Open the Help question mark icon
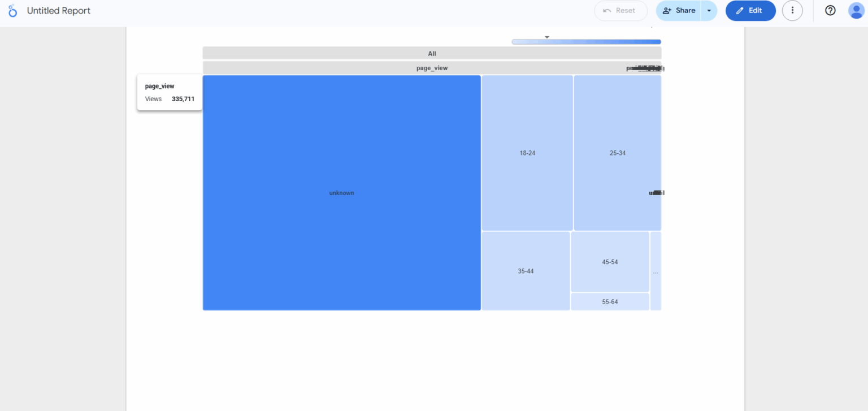868x411 pixels. click(x=830, y=10)
